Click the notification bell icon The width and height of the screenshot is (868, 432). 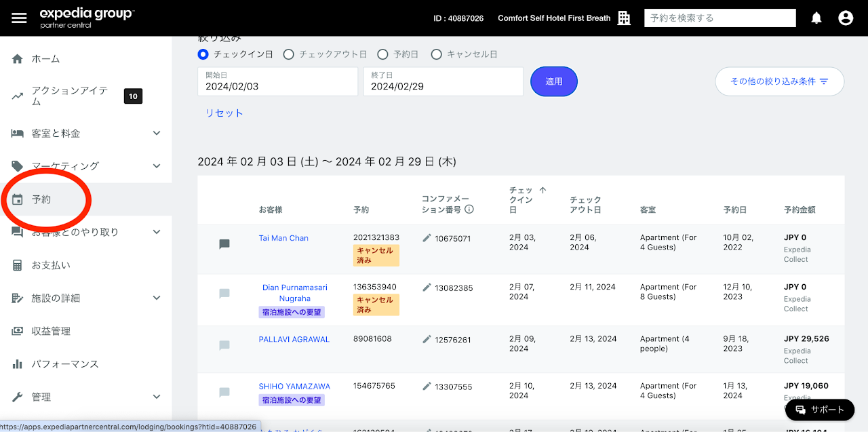(816, 18)
